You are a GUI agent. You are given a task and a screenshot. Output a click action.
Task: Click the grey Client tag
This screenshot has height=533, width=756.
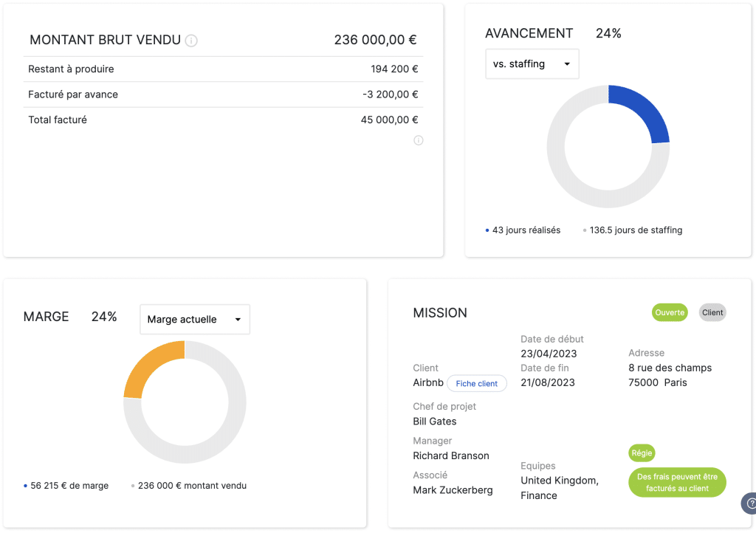[712, 312]
